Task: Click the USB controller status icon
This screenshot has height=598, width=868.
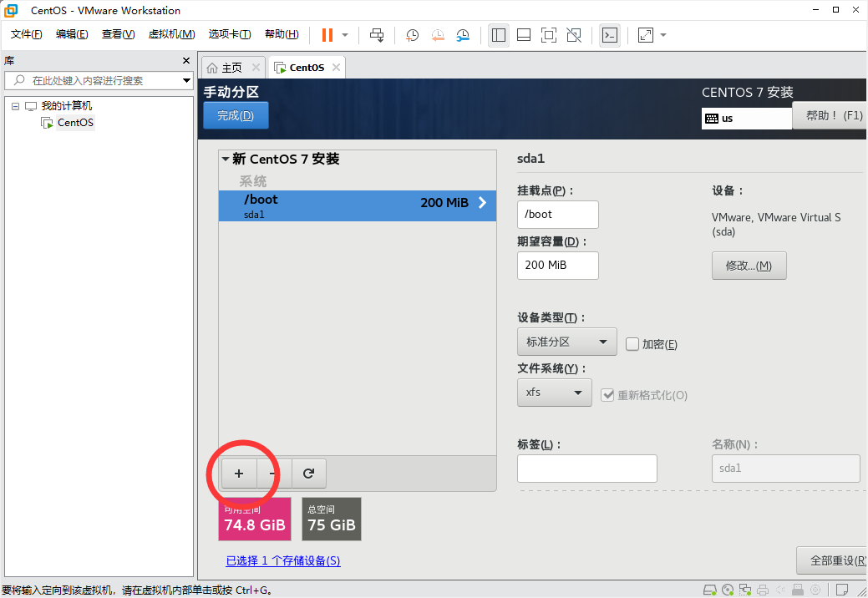Action: [798, 590]
